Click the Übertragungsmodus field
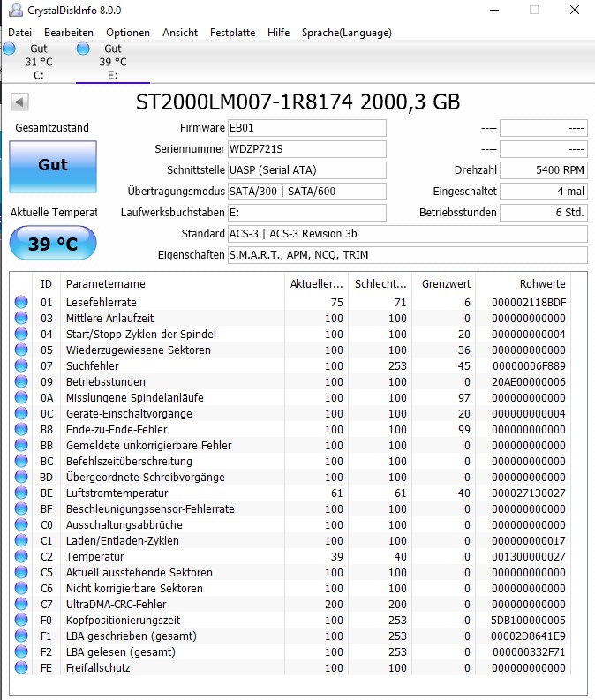This screenshot has height=700, width=595. 306,191
